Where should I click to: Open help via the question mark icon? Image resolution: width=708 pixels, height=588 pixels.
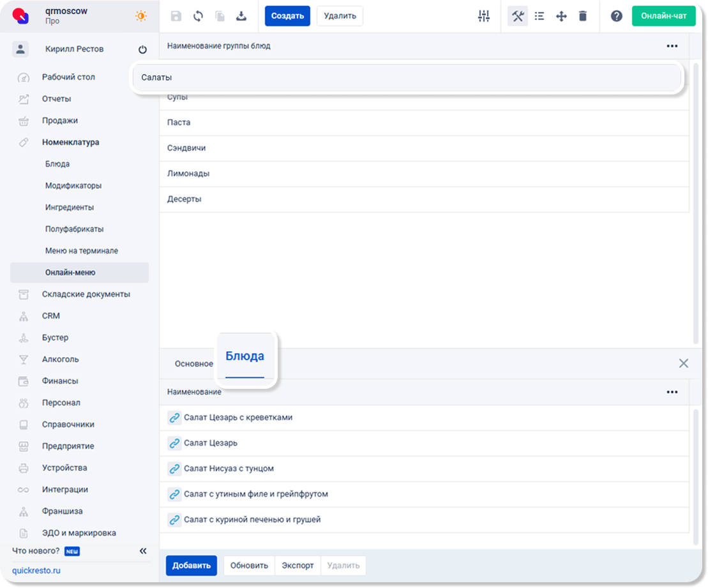coord(616,16)
